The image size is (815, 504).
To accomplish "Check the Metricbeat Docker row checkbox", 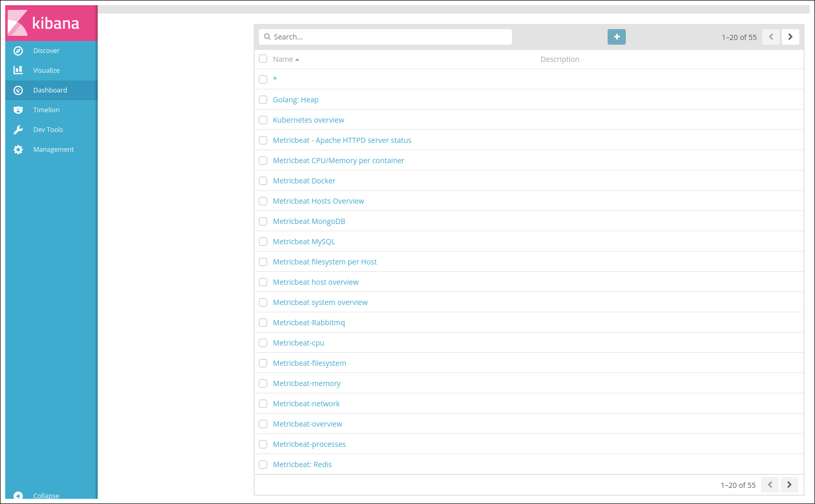I will click(263, 181).
